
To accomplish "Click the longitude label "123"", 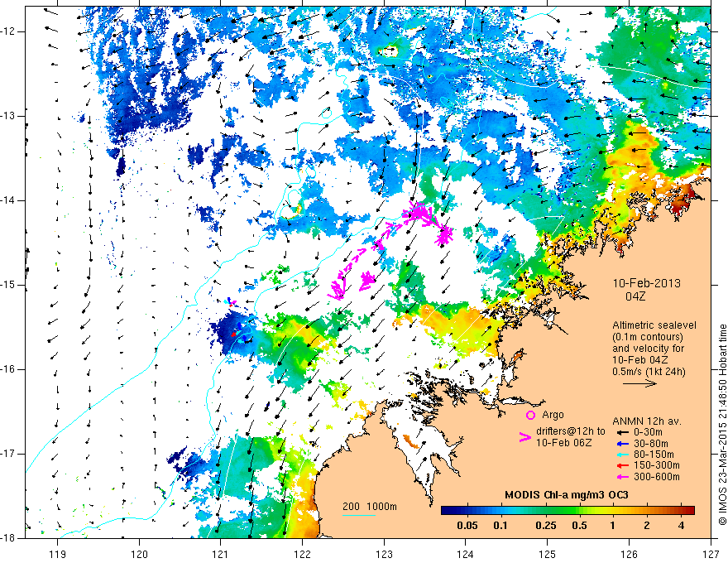I will 384,554.
